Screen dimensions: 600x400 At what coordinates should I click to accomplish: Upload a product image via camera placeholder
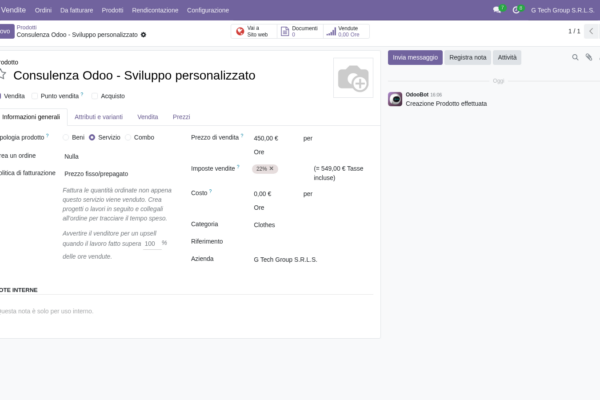[x=353, y=78]
